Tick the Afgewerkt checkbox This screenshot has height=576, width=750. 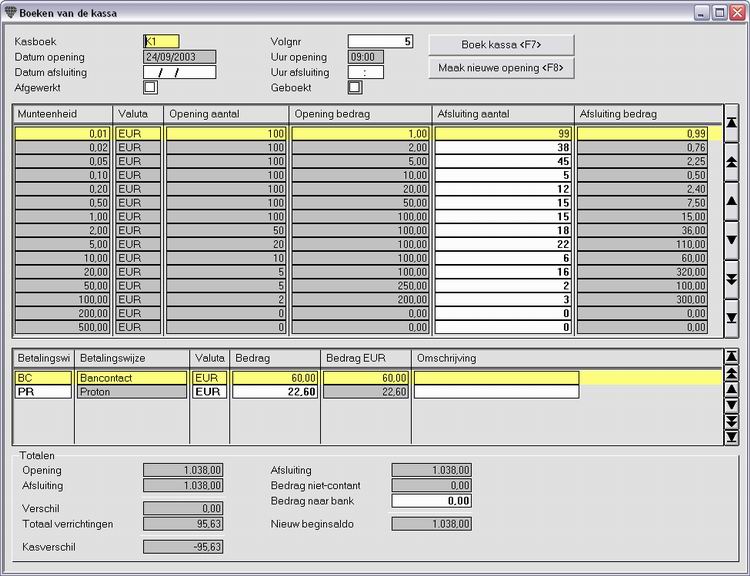pyautogui.click(x=150, y=87)
